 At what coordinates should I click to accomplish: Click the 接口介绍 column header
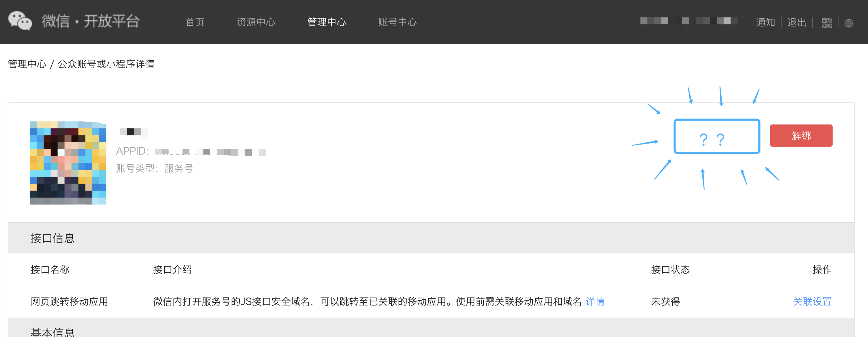pyautogui.click(x=172, y=270)
